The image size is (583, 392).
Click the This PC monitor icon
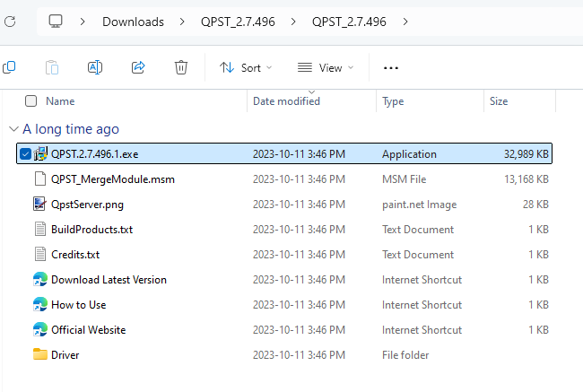coord(56,21)
